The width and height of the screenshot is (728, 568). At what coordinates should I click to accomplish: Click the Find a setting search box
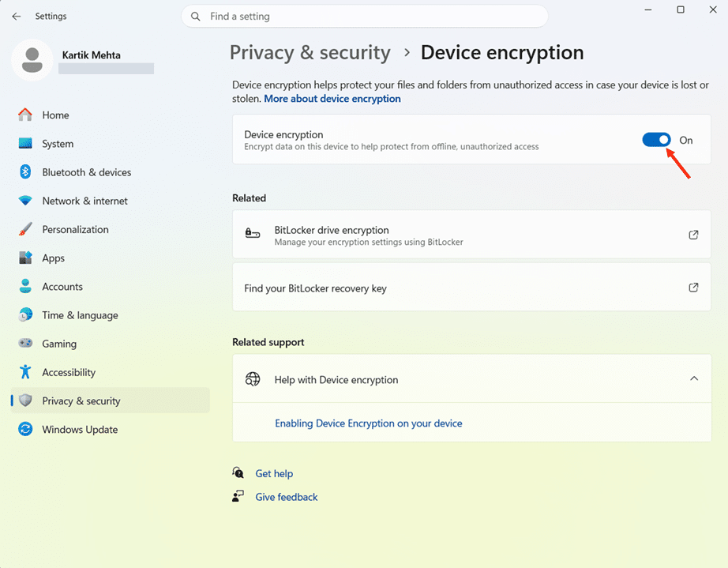[x=371, y=17]
